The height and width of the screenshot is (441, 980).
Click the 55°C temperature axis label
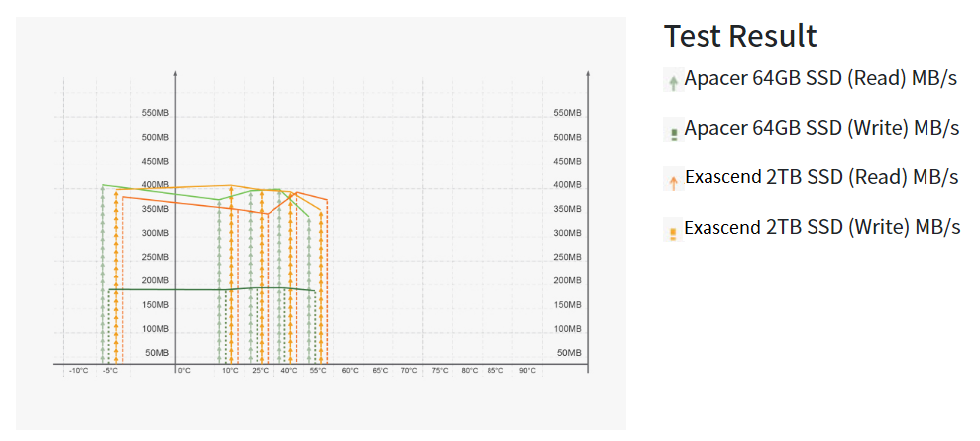coord(318,371)
